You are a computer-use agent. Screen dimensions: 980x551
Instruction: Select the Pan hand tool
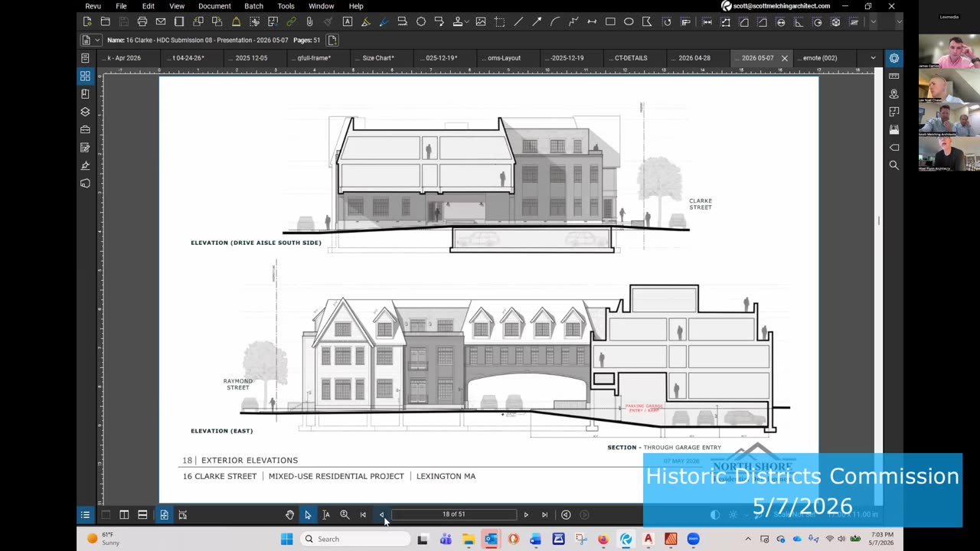[289, 515]
